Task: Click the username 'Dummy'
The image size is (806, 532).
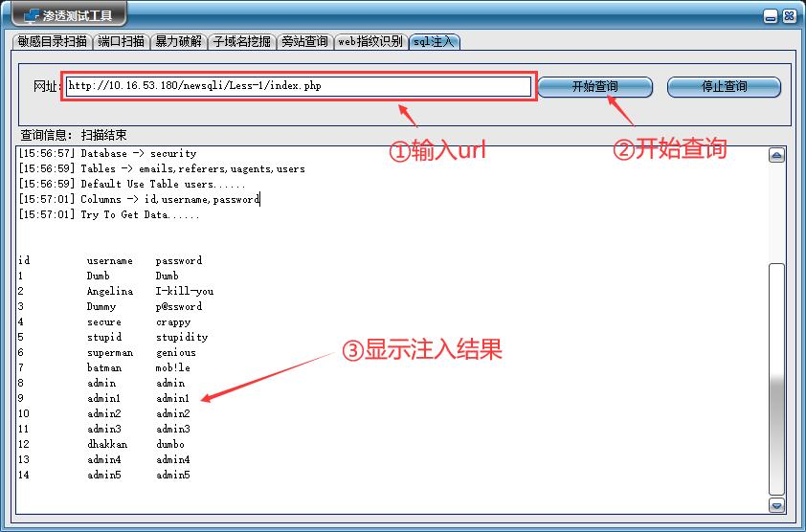Action: click(x=101, y=306)
